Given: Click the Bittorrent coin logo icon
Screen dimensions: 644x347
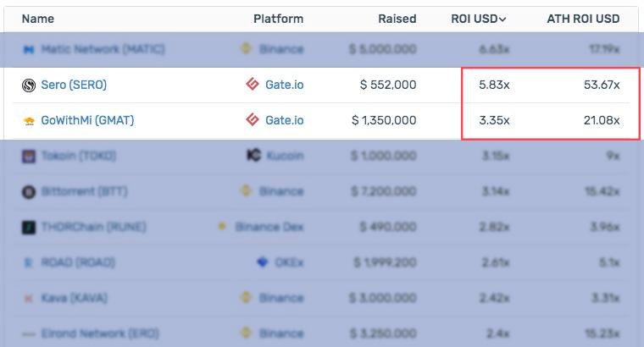Looking at the screenshot, I should [x=28, y=191].
